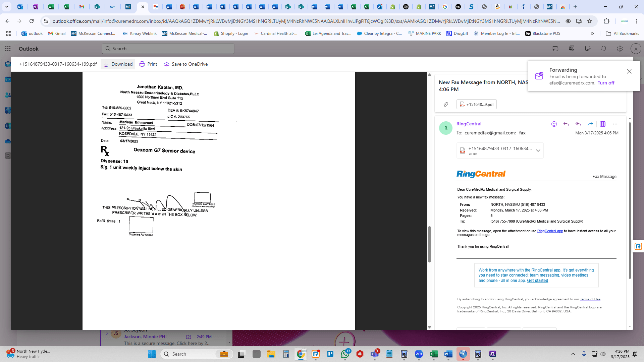Open Kinray Weblink bookmark
Viewport: 644px width, 362px height.
coord(140,34)
